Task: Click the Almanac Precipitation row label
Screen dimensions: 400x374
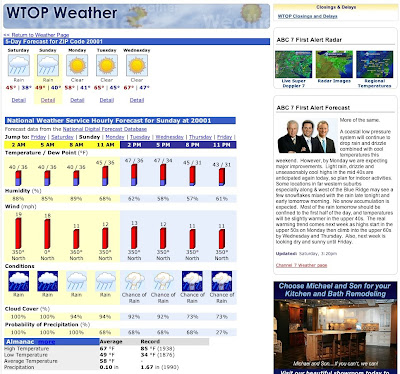Action: click(19, 367)
